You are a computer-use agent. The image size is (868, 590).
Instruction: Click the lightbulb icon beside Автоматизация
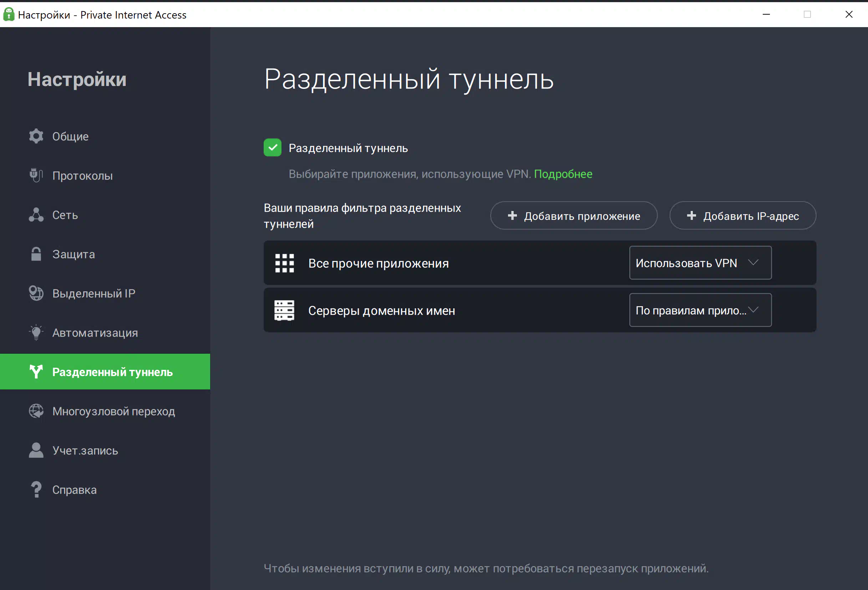[36, 332]
